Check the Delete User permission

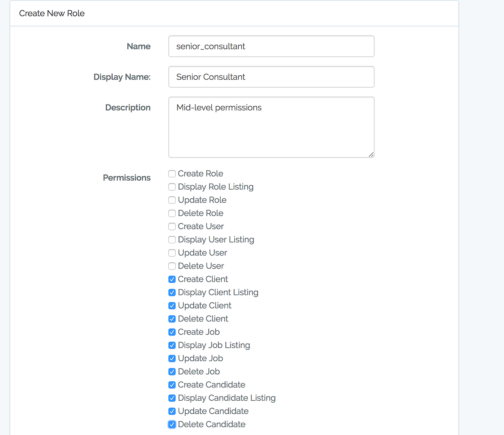click(x=172, y=266)
